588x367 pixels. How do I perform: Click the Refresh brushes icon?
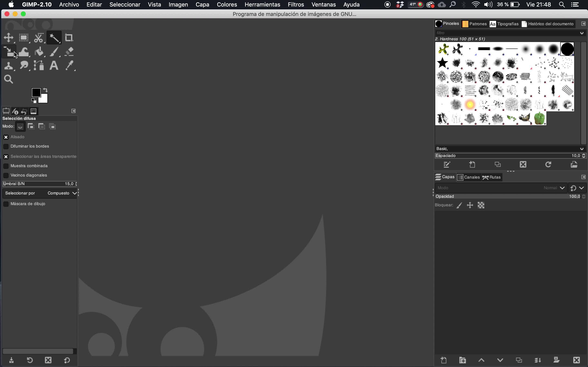(548, 165)
